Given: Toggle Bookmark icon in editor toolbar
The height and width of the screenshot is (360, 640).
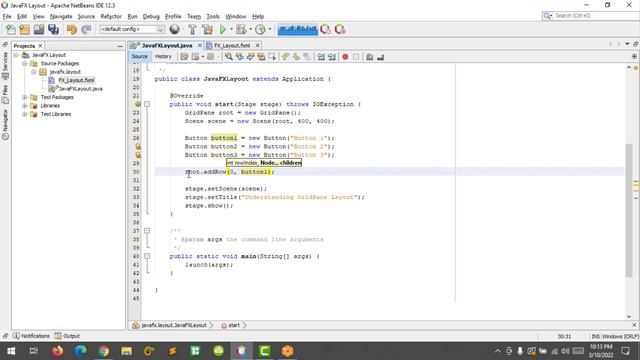Looking at the screenshot, I should pyautogui.click(x=307, y=57).
